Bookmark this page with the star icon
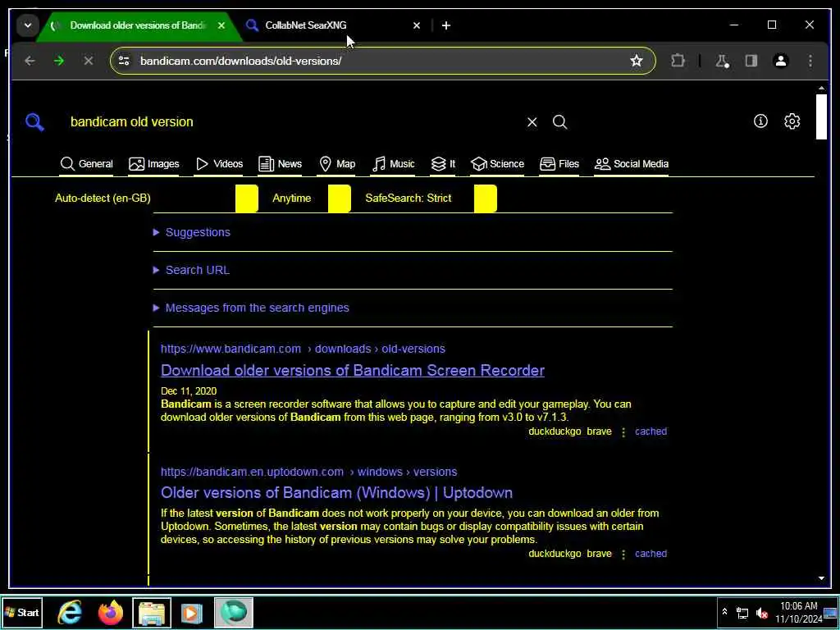 coord(637,61)
